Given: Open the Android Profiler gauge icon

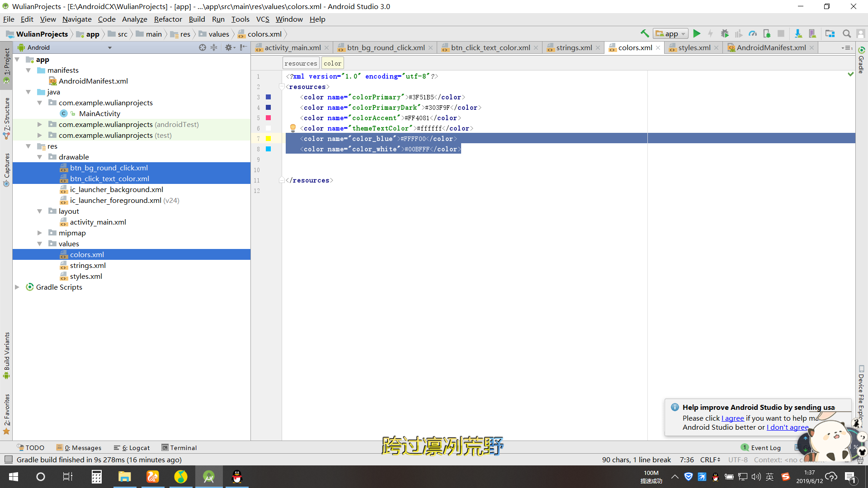Looking at the screenshot, I should pyautogui.click(x=753, y=33).
